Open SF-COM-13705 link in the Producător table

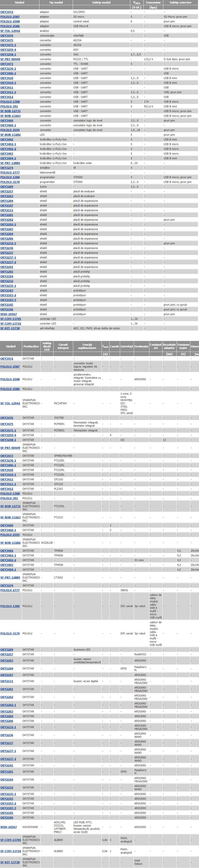point(11,840)
